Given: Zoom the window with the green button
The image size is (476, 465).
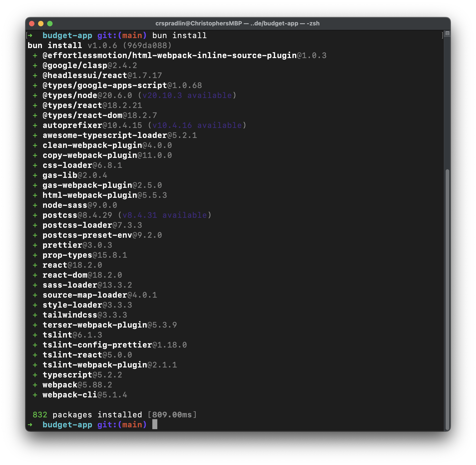Looking at the screenshot, I should pyautogui.click(x=50, y=24).
